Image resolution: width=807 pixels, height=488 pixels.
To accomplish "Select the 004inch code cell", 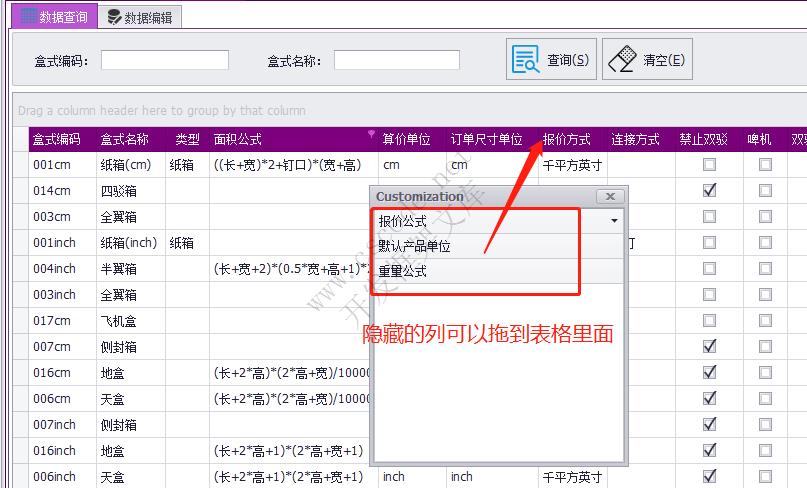I will pos(62,269).
